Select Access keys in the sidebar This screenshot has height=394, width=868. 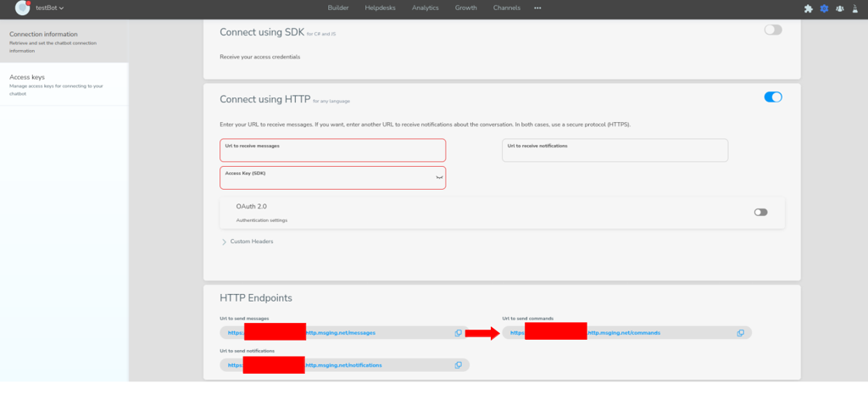coord(27,77)
